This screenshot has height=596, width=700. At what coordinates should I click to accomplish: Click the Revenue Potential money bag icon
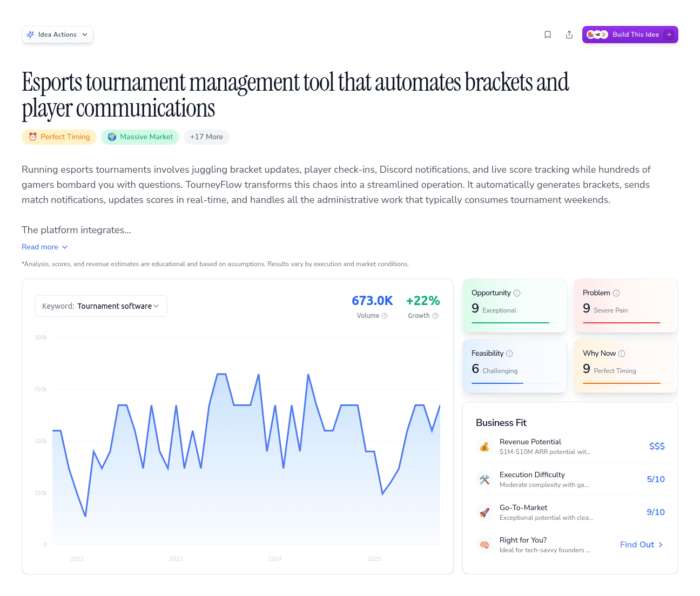[484, 446]
